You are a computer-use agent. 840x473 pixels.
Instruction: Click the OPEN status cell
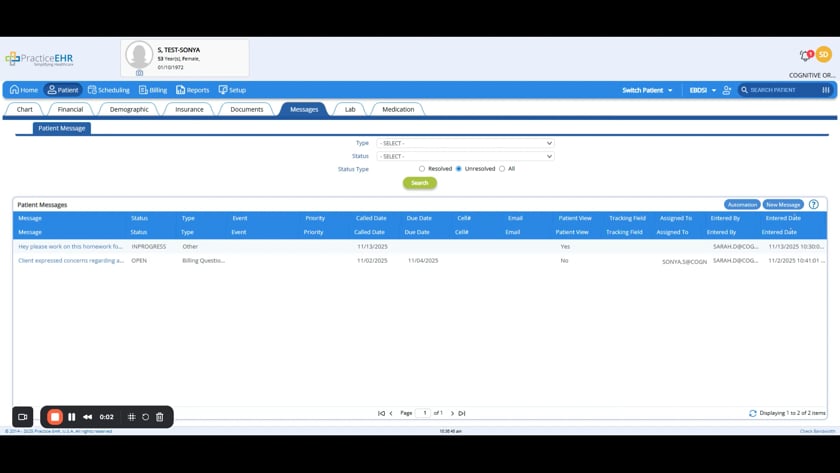point(139,260)
